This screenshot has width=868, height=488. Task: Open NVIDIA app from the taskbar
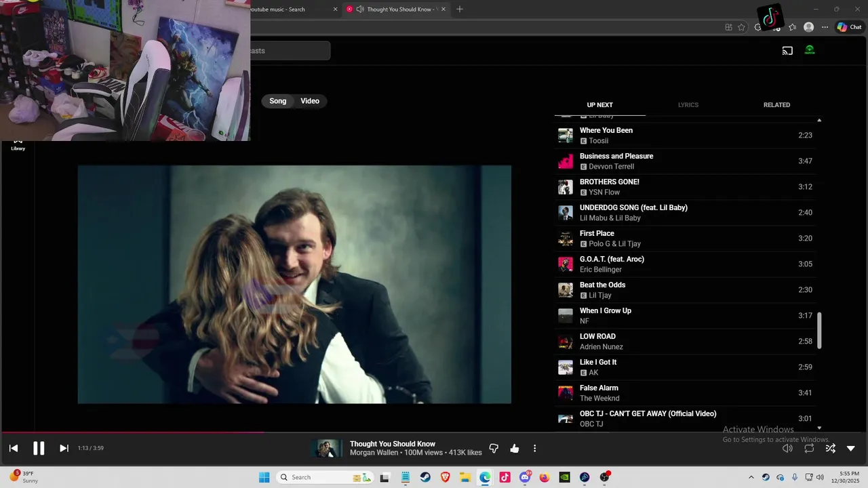565,477
